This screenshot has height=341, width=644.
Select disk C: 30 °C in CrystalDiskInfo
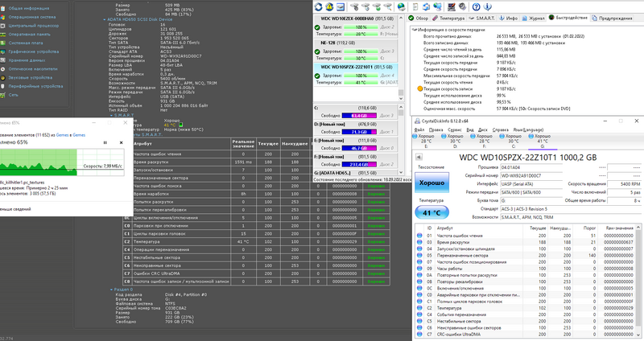pyautogui.click(x=514, y=141)
